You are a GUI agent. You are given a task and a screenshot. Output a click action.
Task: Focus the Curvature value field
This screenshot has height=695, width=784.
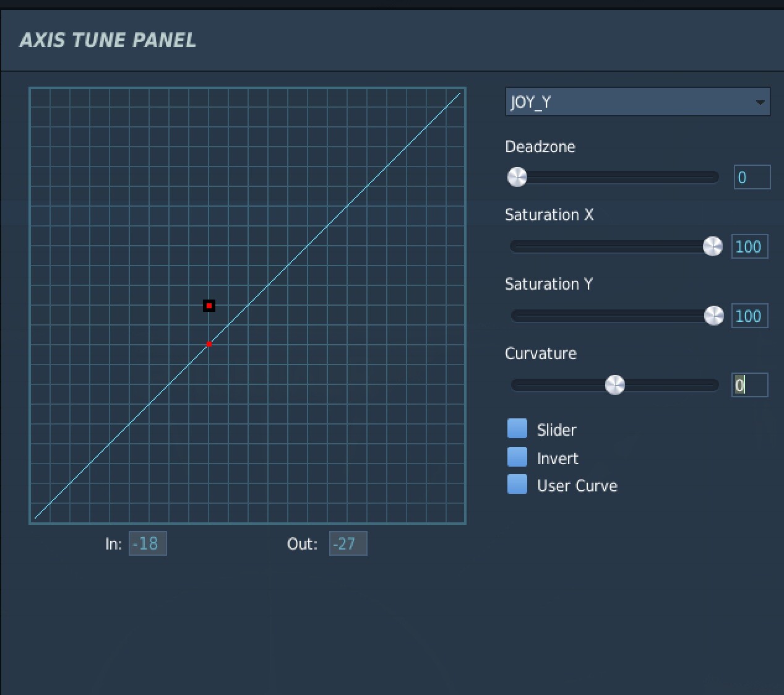tap(750, 385)
